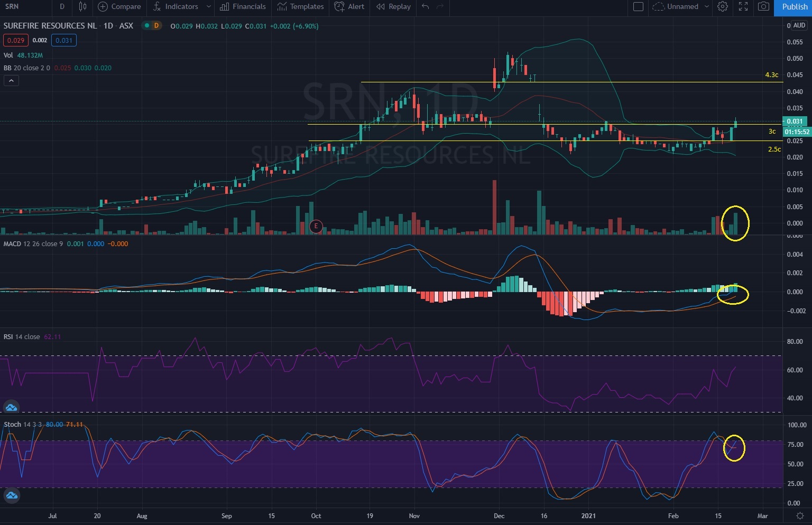
Task: Click the red 0.029 sell button
Action: point(16,40)
